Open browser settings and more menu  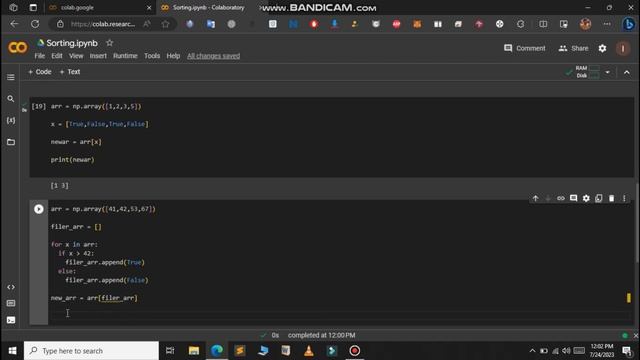607,24
